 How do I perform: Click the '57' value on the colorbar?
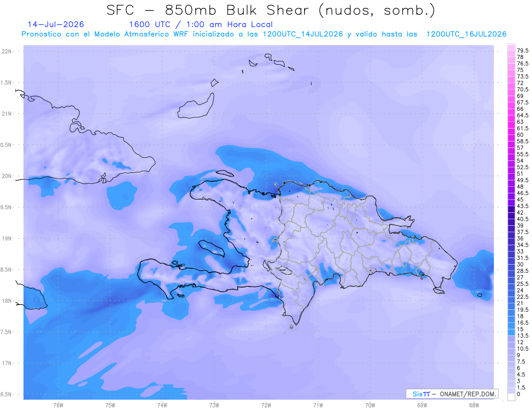click(520, 148)
